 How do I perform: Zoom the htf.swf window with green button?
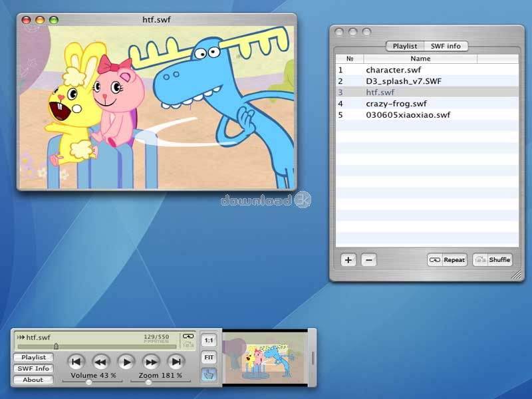54,20
